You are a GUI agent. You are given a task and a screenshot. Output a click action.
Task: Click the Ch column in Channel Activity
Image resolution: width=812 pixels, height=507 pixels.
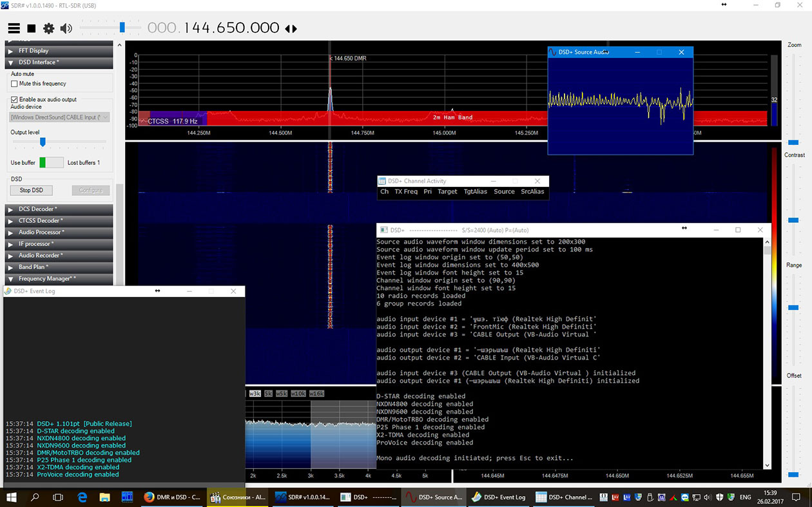(x=384, y=191)
